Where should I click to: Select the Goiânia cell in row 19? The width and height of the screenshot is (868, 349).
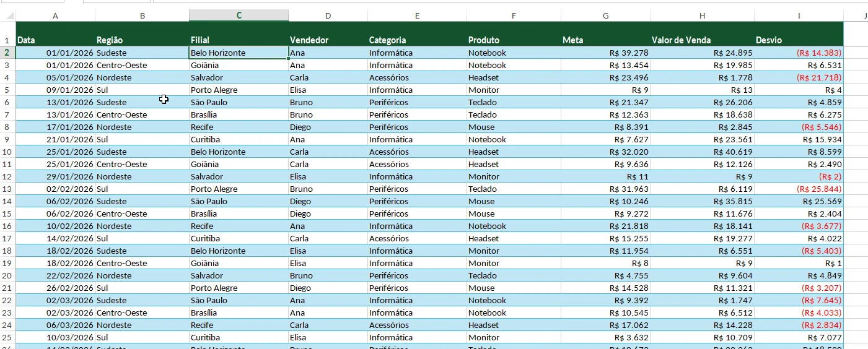point(239,263)
